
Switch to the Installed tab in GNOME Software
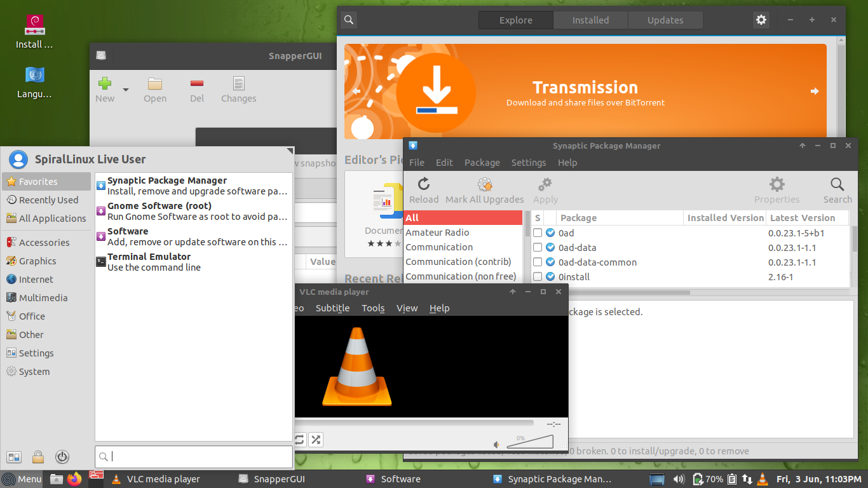click(x=590, y=20)
